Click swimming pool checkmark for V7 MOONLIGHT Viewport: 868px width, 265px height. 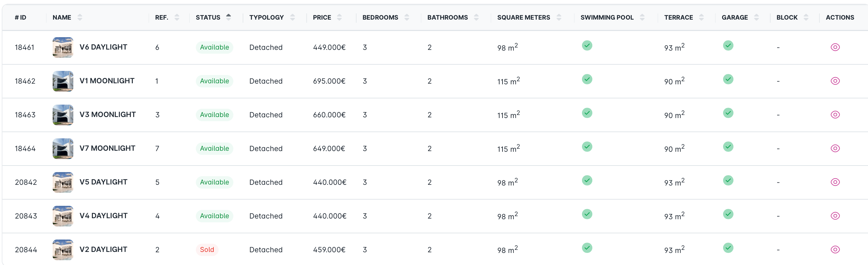[587, 147]
